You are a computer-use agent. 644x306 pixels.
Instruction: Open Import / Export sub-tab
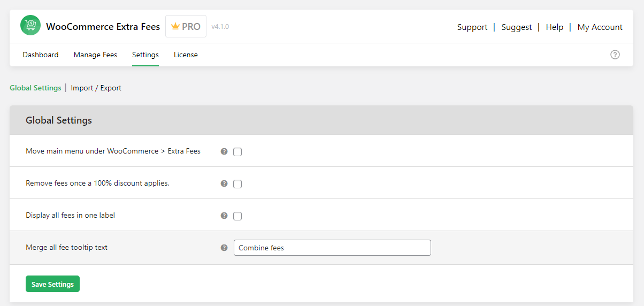click(x=96, y=88)
